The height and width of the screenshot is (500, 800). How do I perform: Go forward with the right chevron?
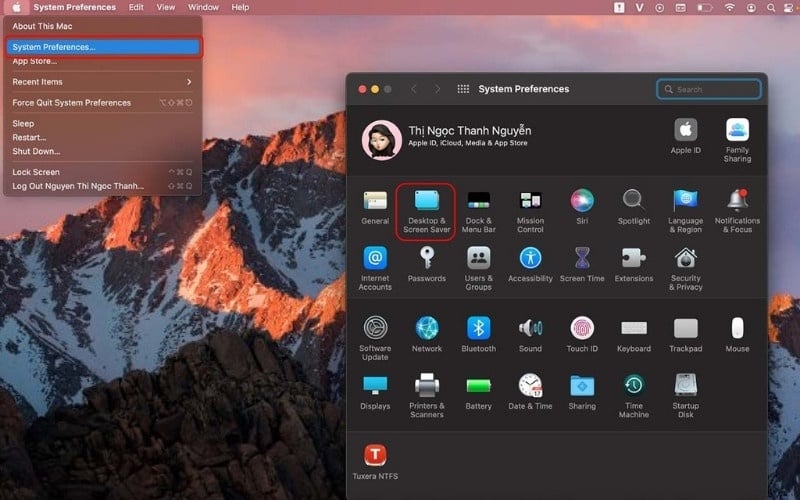[x=437, y=89]
